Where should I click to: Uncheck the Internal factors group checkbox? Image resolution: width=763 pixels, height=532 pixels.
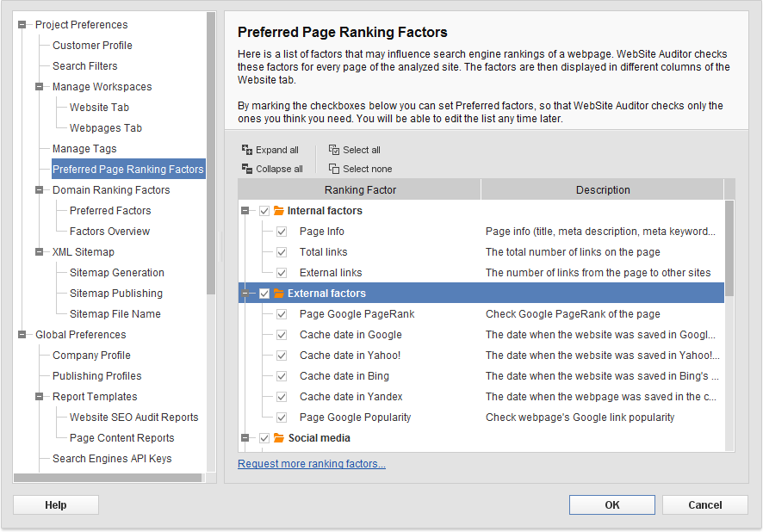[x=264, y=211]
